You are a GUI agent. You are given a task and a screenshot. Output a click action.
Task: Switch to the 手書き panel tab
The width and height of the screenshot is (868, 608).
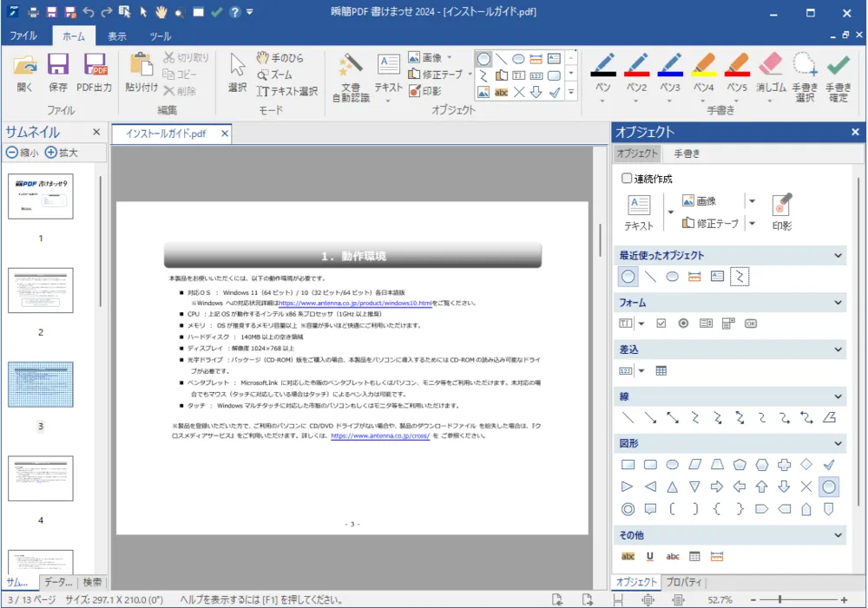point(687,154)
